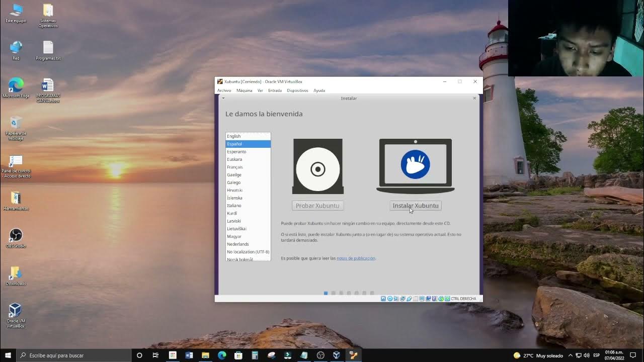Viewport: 644px width, 362px height.
Task: Open Microsoft Edge from the taskbar
Action: [x=222, y=355]
